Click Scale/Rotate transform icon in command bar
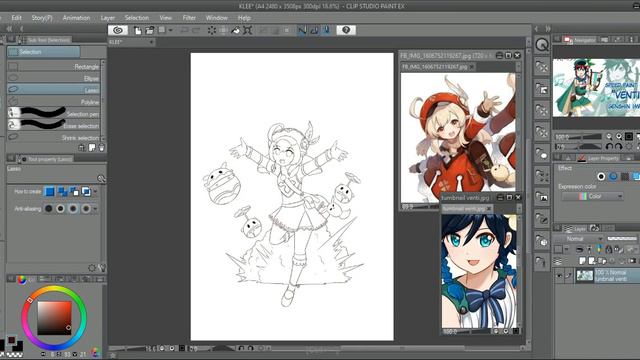 tap(248, 30)
